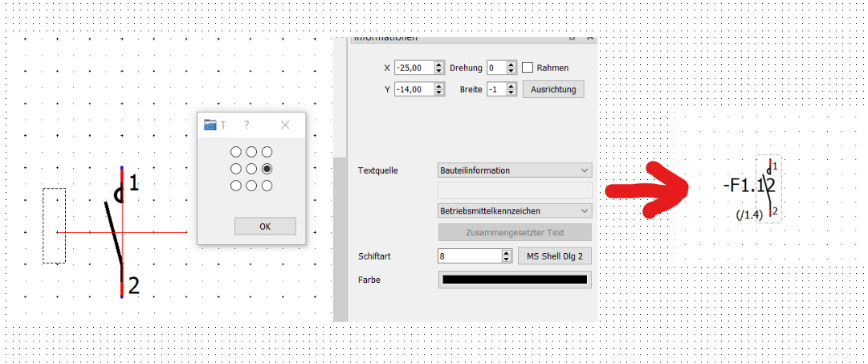Click terminal label 2 on the symbol
The image size is (868, 364).
[x=133, y=285]
